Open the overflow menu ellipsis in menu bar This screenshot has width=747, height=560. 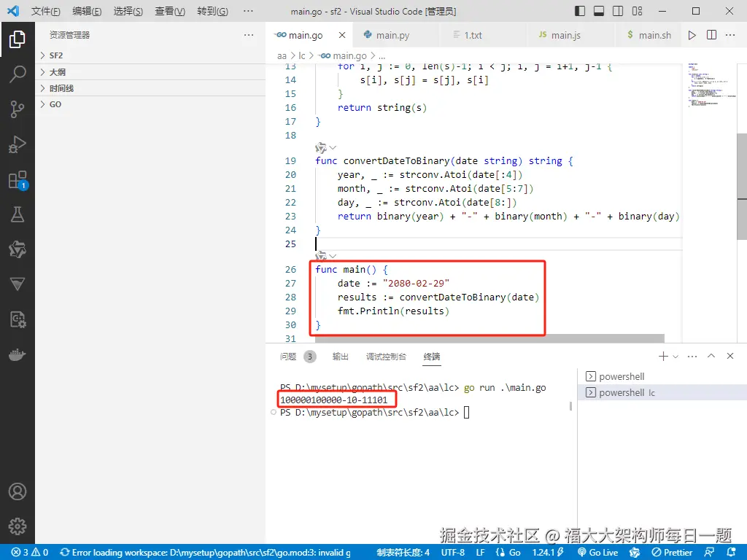[x=248, y=11]
